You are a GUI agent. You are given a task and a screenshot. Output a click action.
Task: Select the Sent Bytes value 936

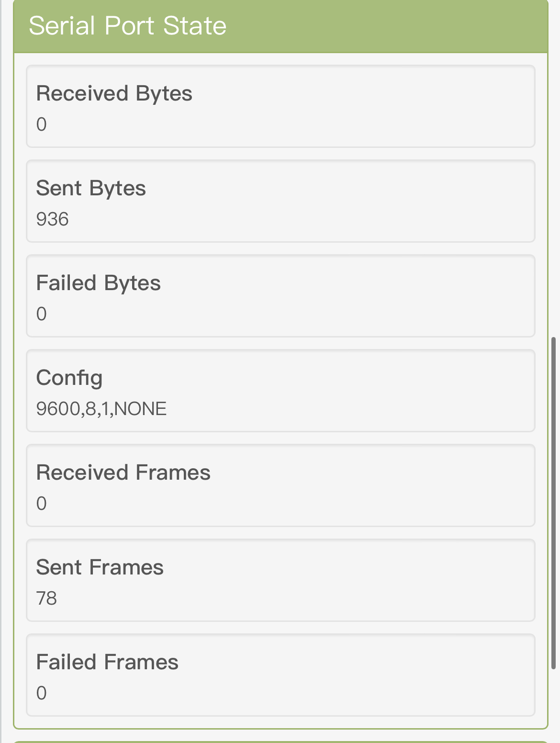53,219
